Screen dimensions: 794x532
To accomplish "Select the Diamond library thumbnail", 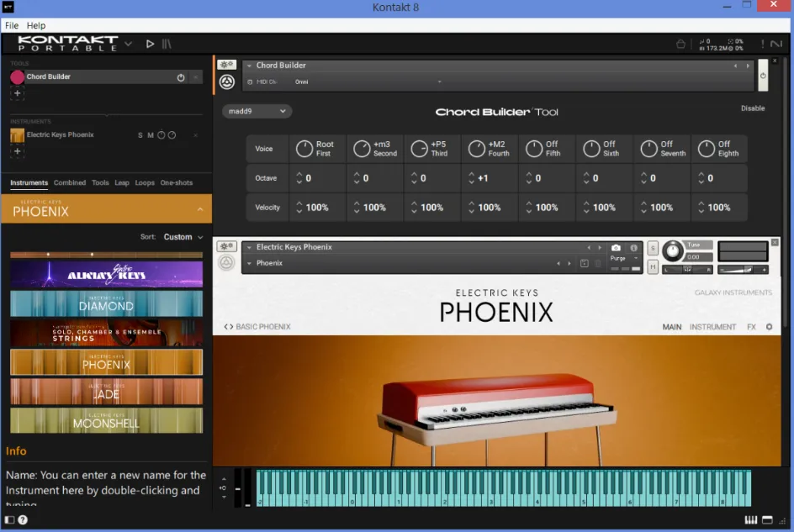I will click(106, 303).
